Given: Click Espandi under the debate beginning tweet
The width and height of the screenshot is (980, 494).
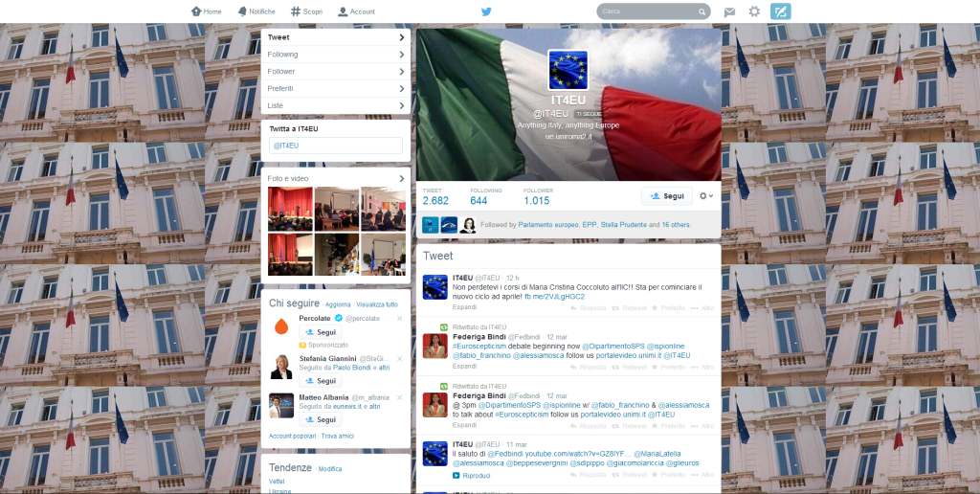Looking at the screenshot, I should 464,366.
